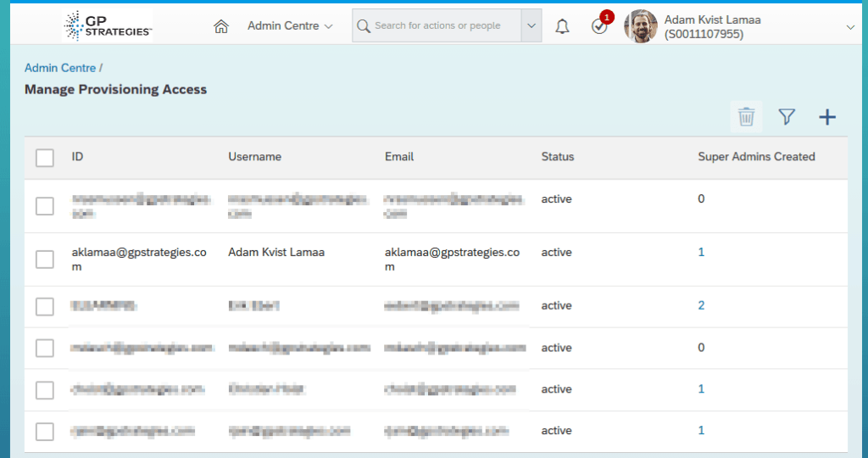Screen dimensions: 868x458
Task: Tick the checkbox in the last row
Action: click(x=45, y=432)
